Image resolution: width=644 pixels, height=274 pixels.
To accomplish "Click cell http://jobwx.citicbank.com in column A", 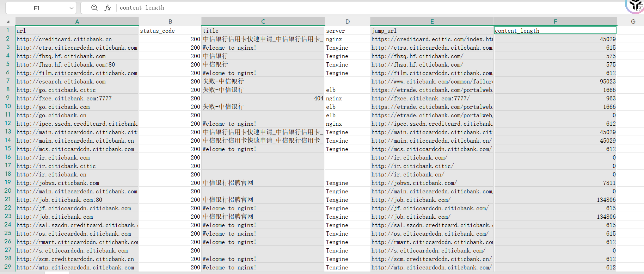I will pos(77,183).
